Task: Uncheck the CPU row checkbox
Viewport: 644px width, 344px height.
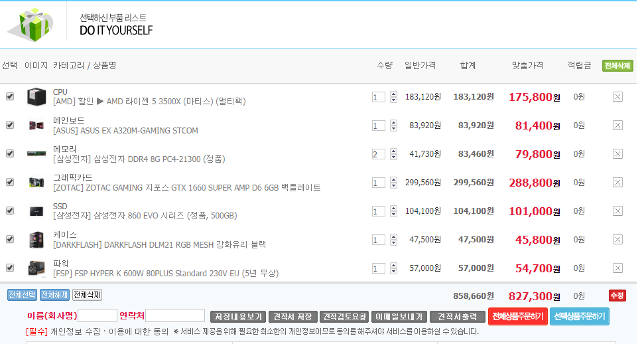Action: 10,96
